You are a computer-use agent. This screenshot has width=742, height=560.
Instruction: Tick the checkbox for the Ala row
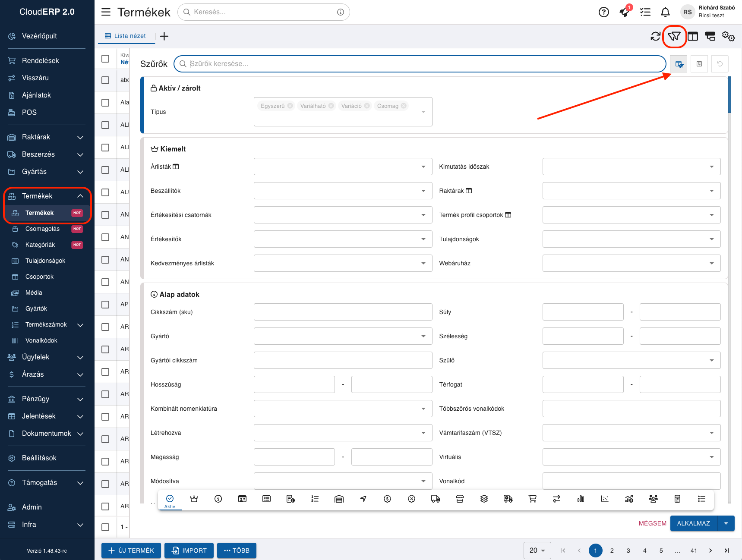(x=105, y=103)
